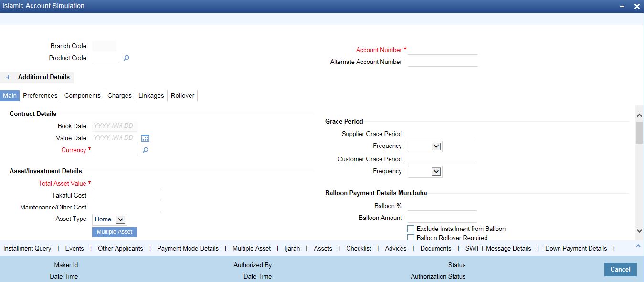Click the Balloon Amount field
644x282 pixels.
pos(443,218)
